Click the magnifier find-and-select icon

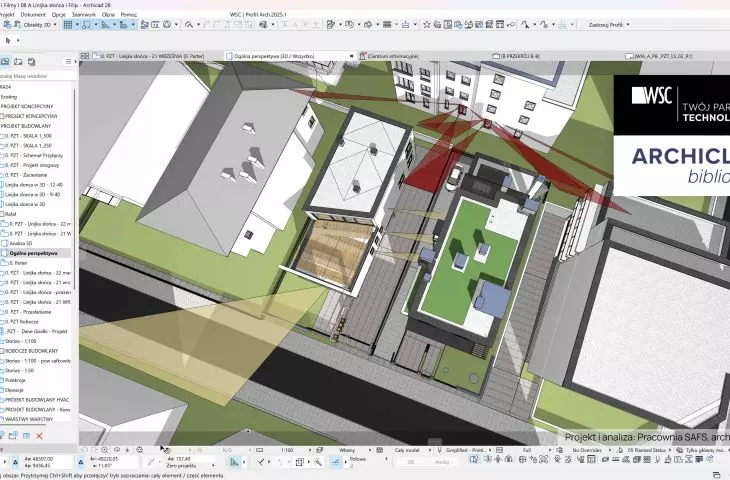click(x=189, y=25)
